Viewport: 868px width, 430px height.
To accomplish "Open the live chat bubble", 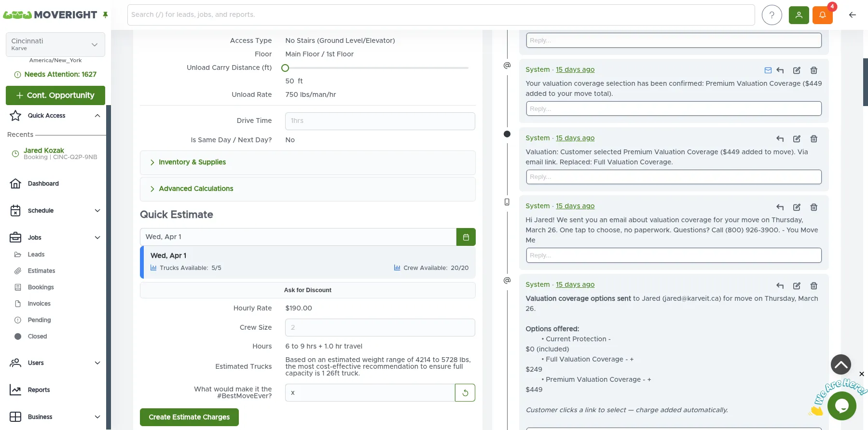I will [x=842, y=406].
